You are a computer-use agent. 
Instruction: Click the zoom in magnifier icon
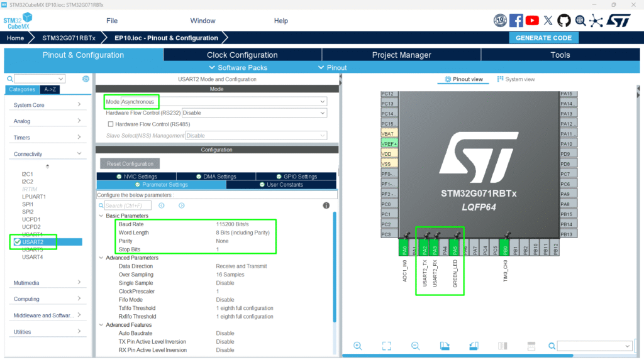(x=358, y=346)
